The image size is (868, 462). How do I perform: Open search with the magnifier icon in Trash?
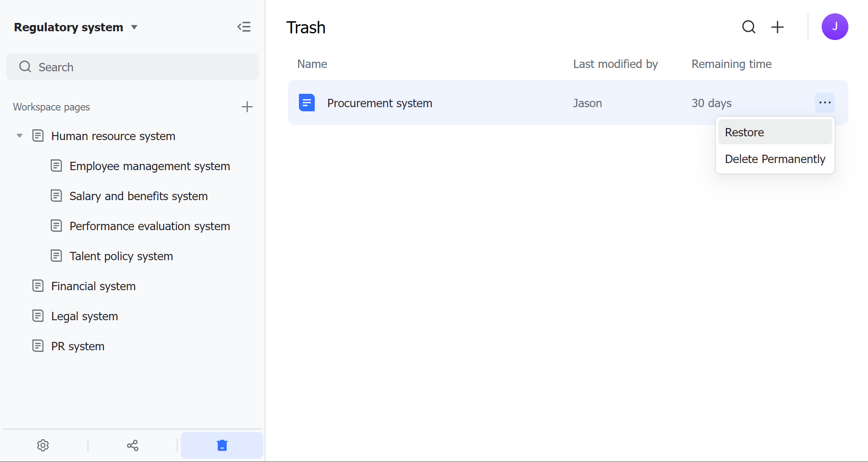749,27
